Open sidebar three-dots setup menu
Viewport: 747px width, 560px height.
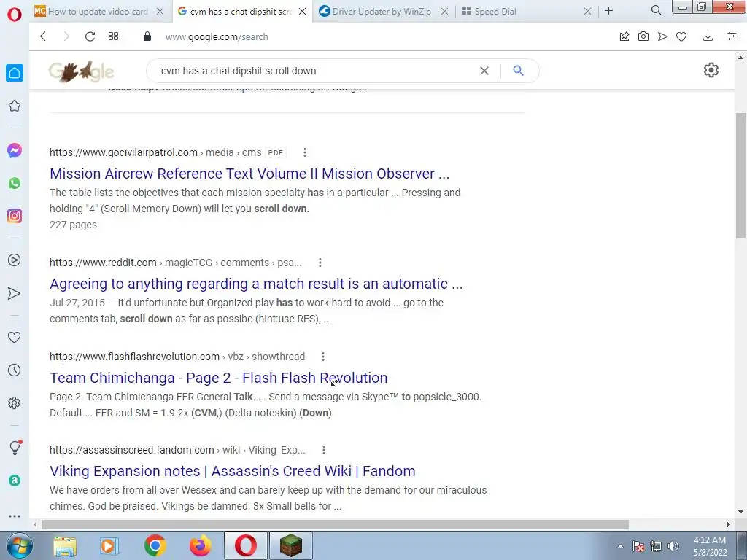point(15,516)
